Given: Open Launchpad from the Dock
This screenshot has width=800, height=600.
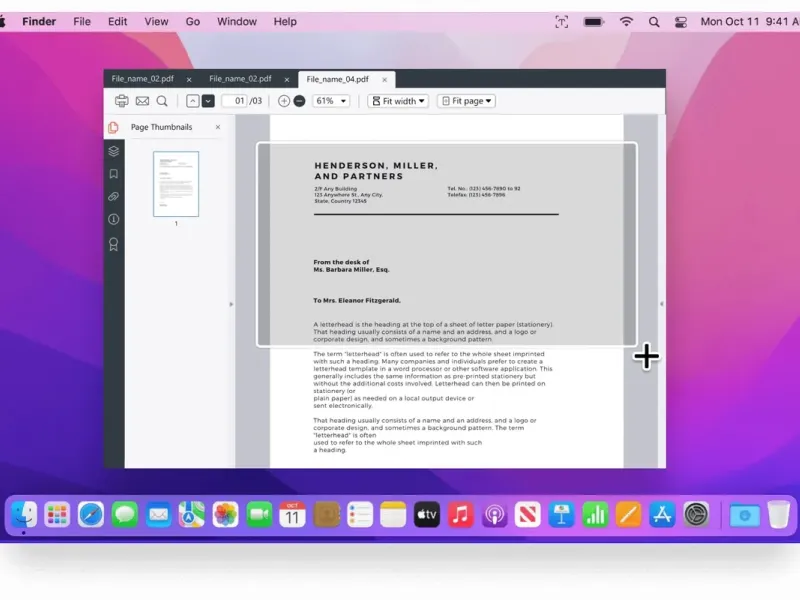Looking at the screenshot, I should [57, 514].
